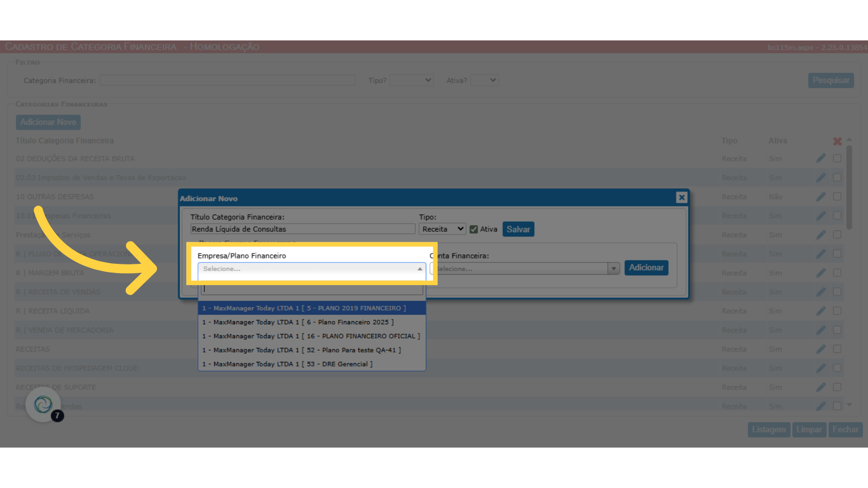Image resolution: width=868 pixels, height=488 pixels.
Task: Select 52 - Plano Para teste QA-41 option
Action: click(312, 350)
